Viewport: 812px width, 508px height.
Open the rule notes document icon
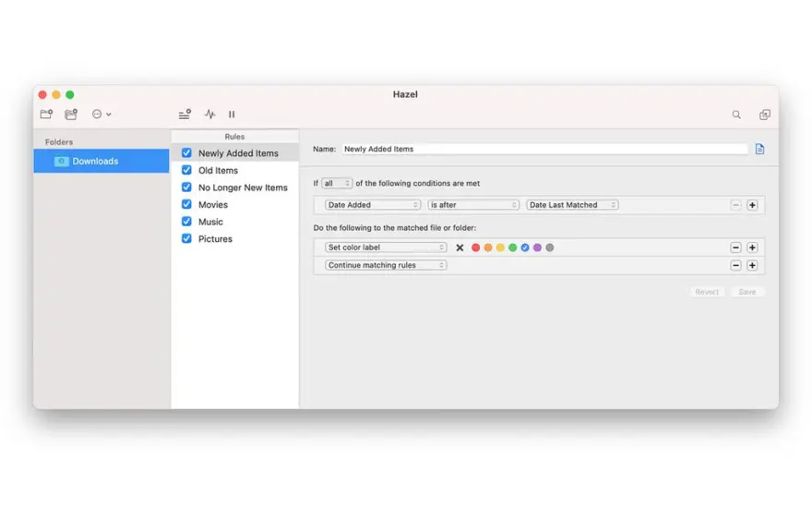click(759, 150)
